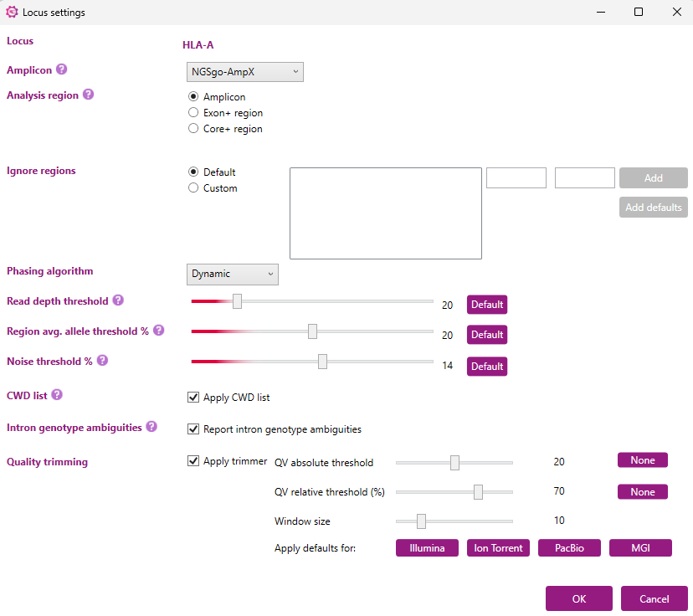The height and width of the screenshot is (616, 693).
Task: Open help for Read depth threshold
Action: click(118, 300)
